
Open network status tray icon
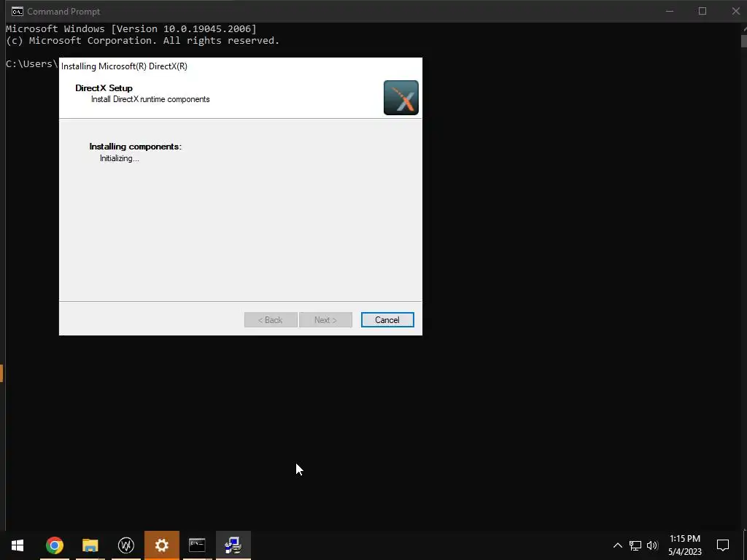(635, 545)
